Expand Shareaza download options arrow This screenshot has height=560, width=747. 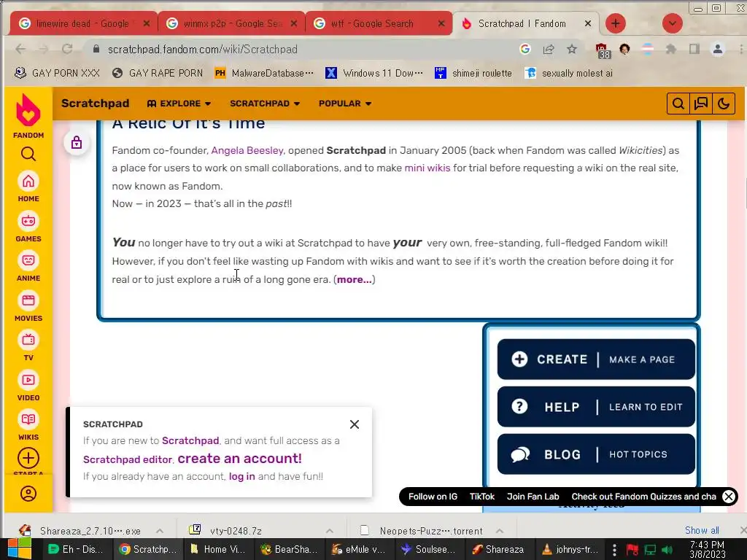point(160,531)
